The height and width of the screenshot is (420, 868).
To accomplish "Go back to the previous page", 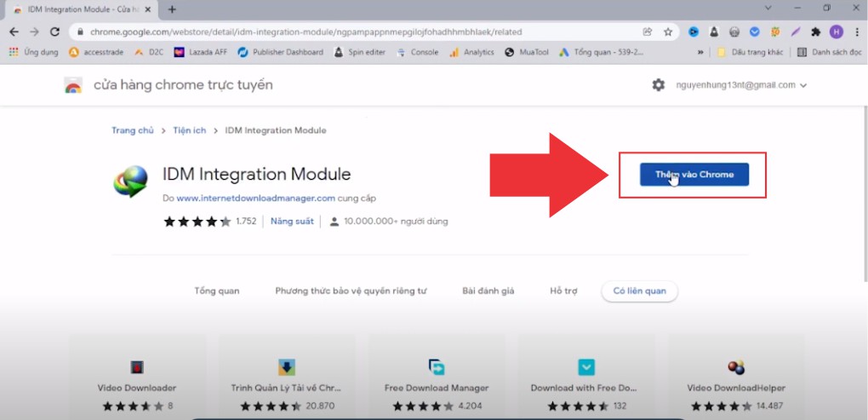I will tap(14, 32).
